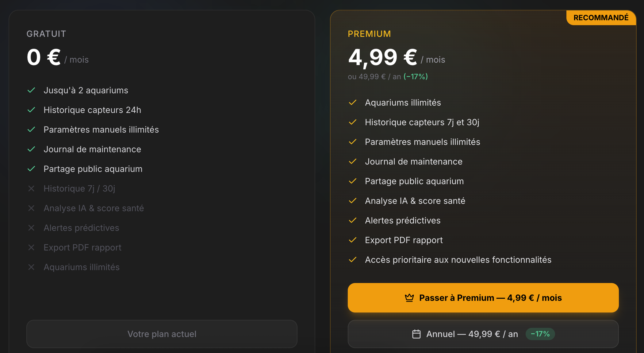Click cross icon next to Alertes prédictives
644x353 pixels.
click(31, 228)
